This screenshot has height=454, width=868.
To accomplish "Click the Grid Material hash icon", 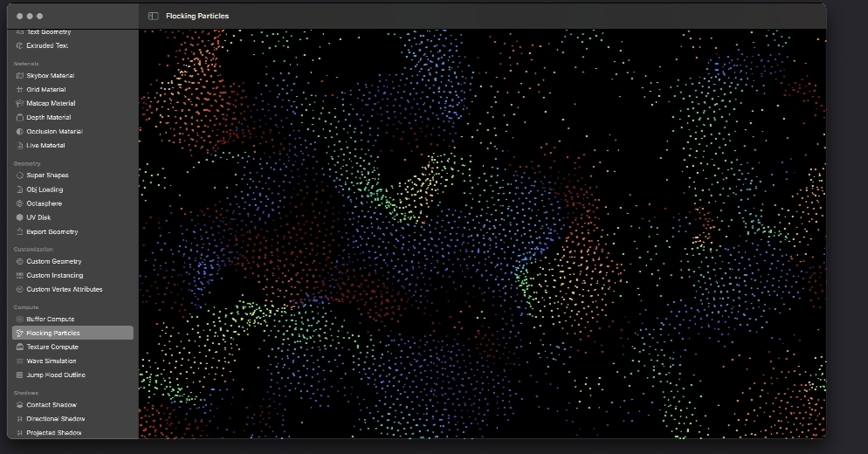I will coord(19,90).
